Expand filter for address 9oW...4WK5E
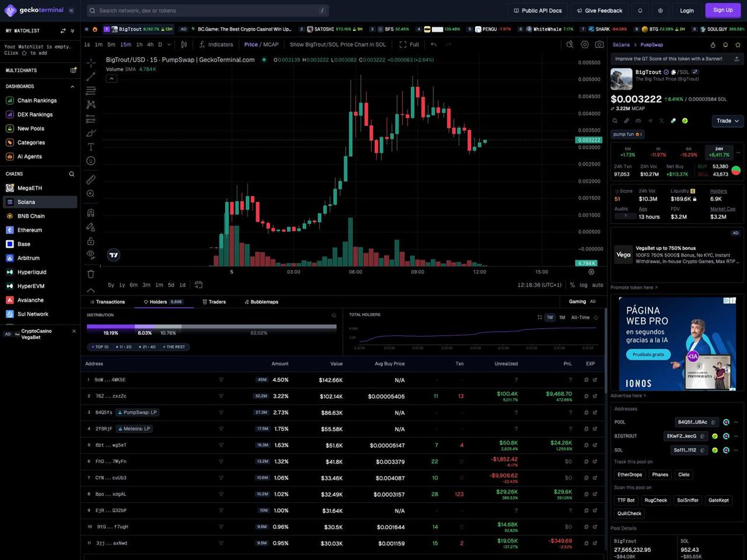Screen dimensions: 747x560 coord(220,380)
